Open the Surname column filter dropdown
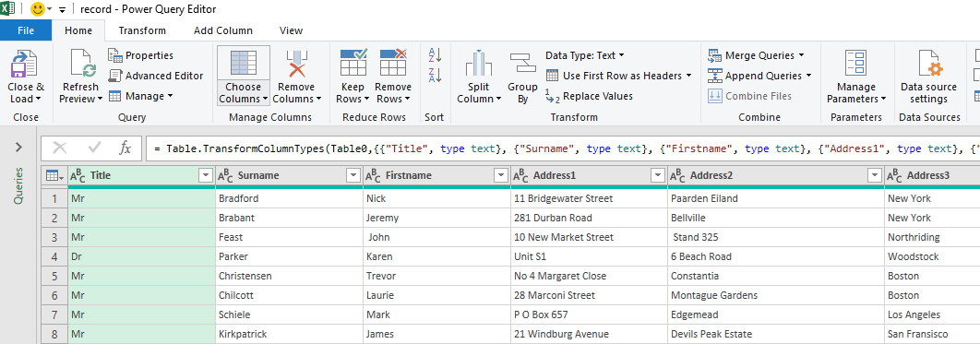980x344 pixels. point(353,176)
